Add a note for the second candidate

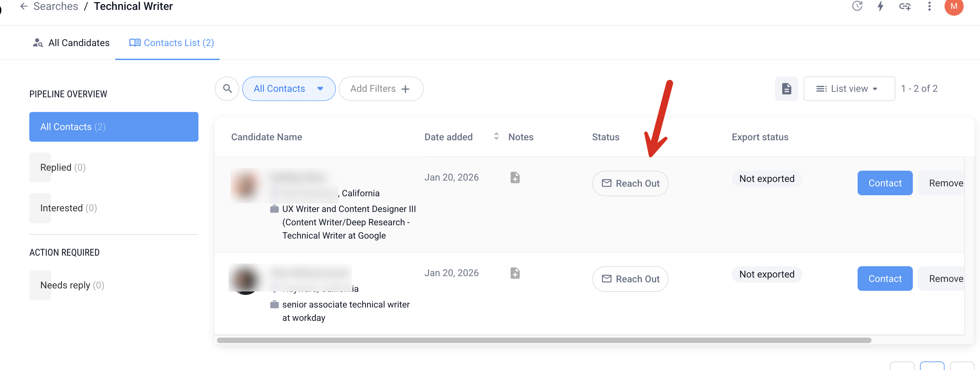[x=515, y=273]
